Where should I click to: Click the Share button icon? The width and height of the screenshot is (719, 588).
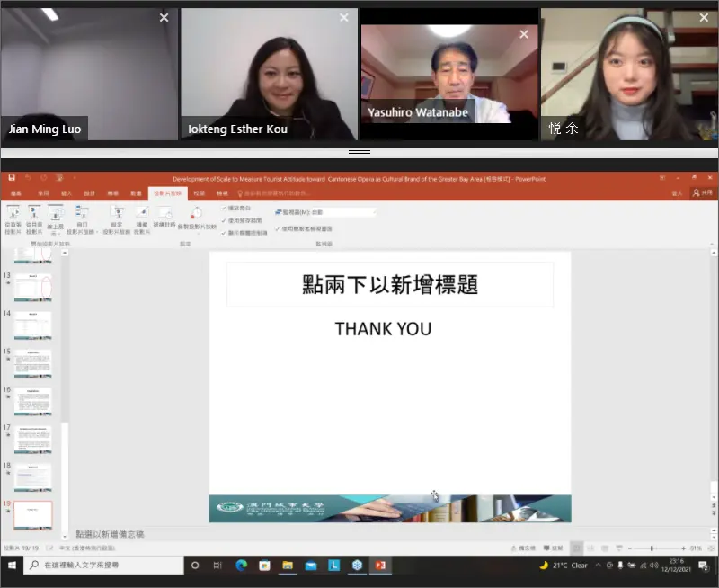[x=701, y=192]
